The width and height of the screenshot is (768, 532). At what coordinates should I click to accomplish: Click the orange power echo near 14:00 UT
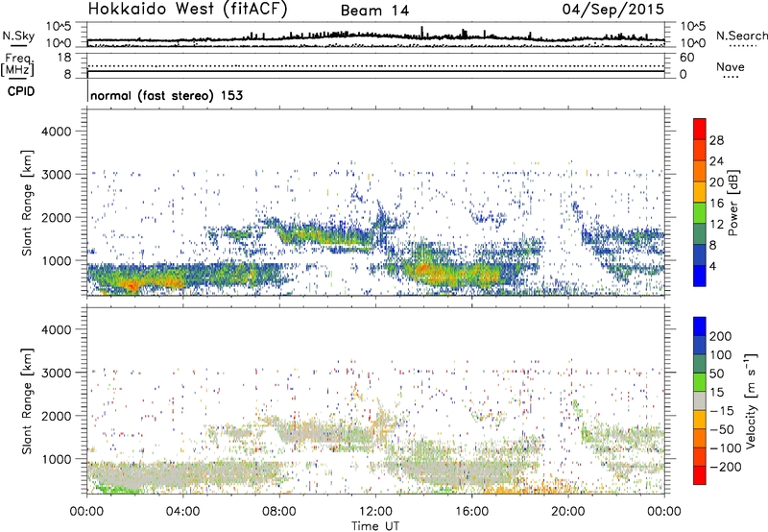tap(424, 270)
